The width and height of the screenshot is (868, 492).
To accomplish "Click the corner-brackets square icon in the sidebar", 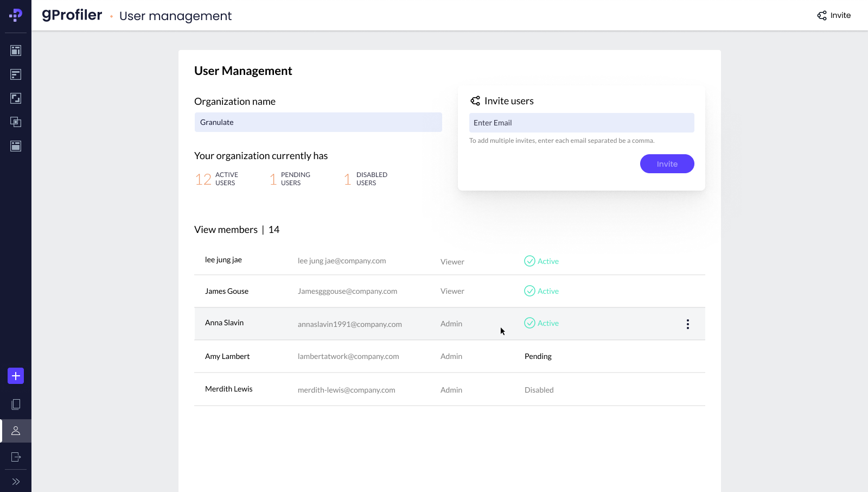I will [x=16, y=98].
